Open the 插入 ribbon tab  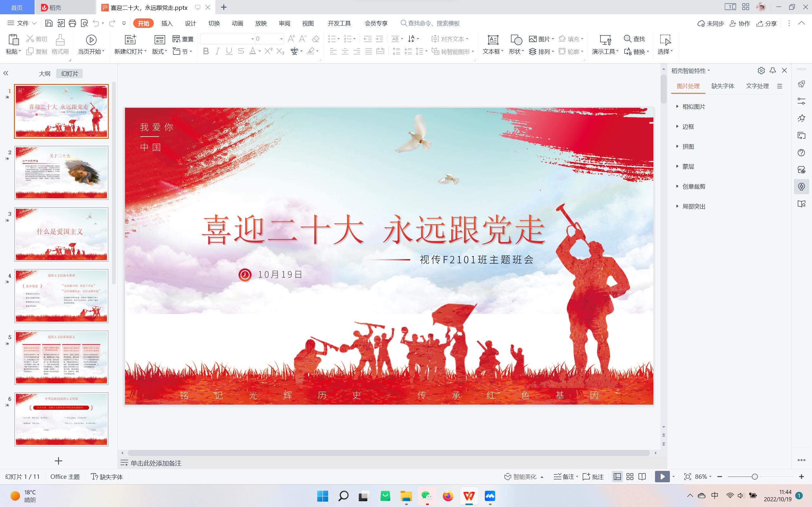[x=167, y=23]
